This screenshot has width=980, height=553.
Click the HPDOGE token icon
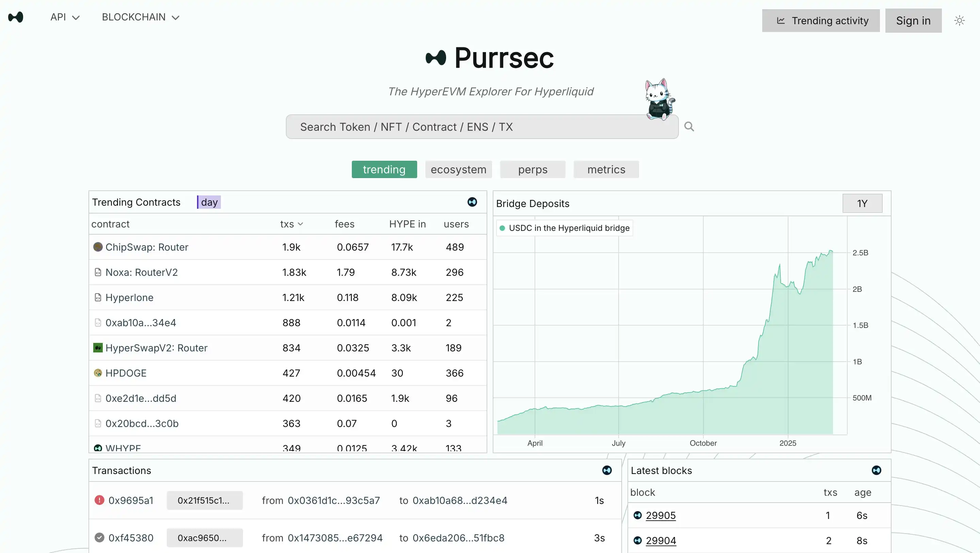pos(98,373)
